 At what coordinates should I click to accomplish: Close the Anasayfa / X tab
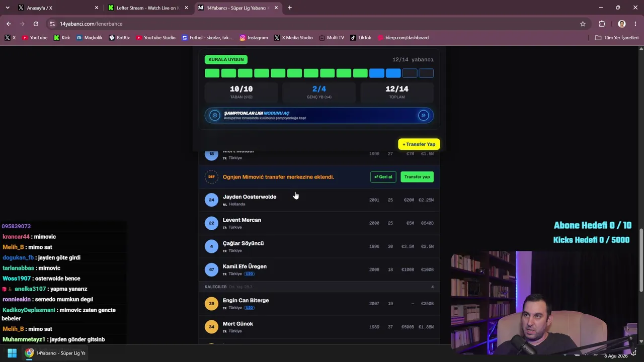tap(97, 8)
